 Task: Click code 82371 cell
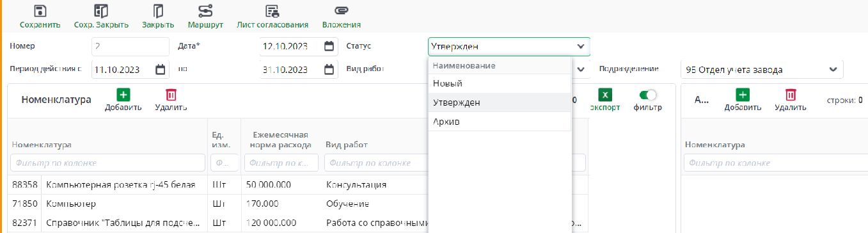[x=24, y=223]
